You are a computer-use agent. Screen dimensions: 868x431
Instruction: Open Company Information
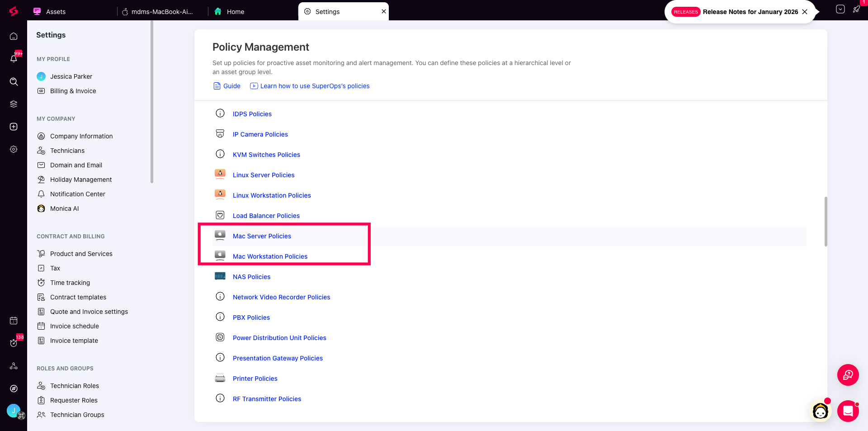[81, 136]
